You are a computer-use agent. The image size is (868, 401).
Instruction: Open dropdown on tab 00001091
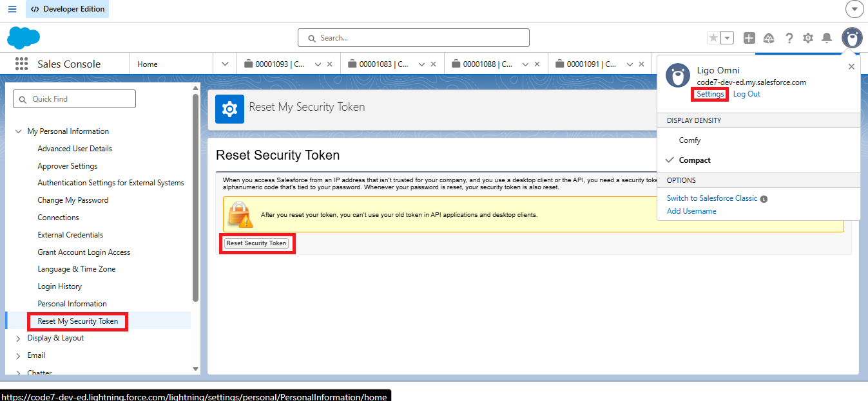tap(629, 64)
